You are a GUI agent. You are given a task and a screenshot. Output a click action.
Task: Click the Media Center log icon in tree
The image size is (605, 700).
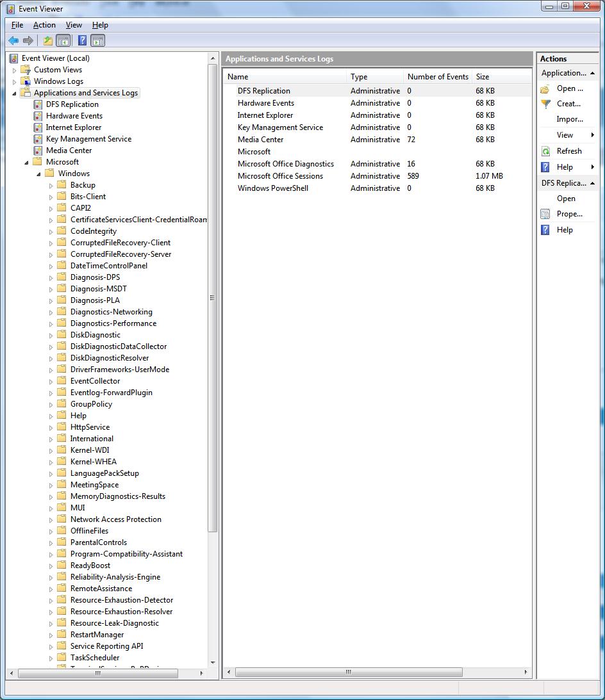[38, 151]
